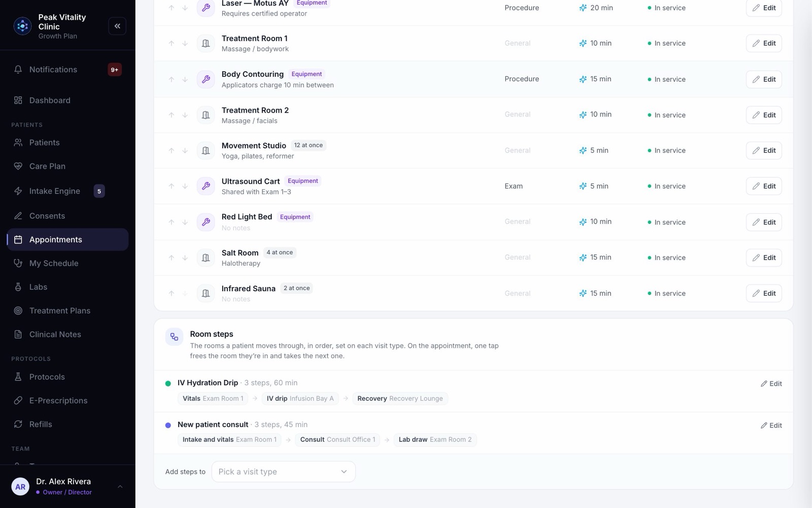Edit the New patient consult steps
The height and width of the screenshot is (508, 812).
click(x=771, y=425)
